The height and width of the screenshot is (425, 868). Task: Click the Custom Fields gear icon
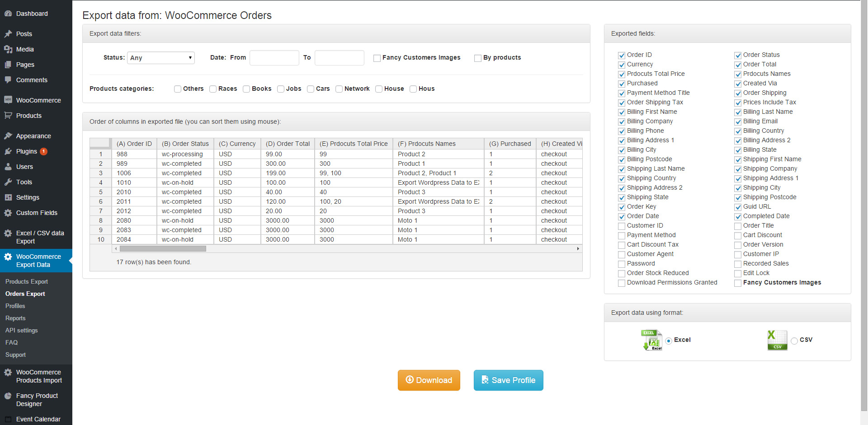pyautogui.click(x=8, y=213)
